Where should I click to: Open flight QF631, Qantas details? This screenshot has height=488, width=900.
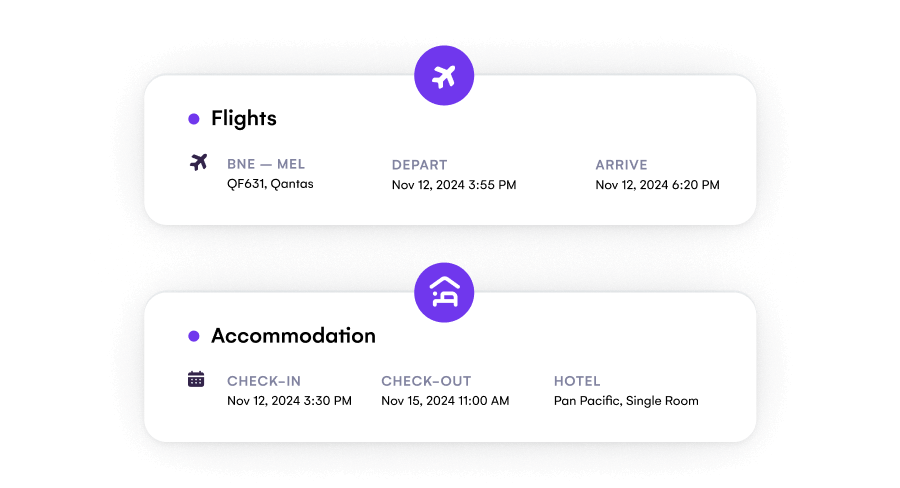tap(270, 184)
